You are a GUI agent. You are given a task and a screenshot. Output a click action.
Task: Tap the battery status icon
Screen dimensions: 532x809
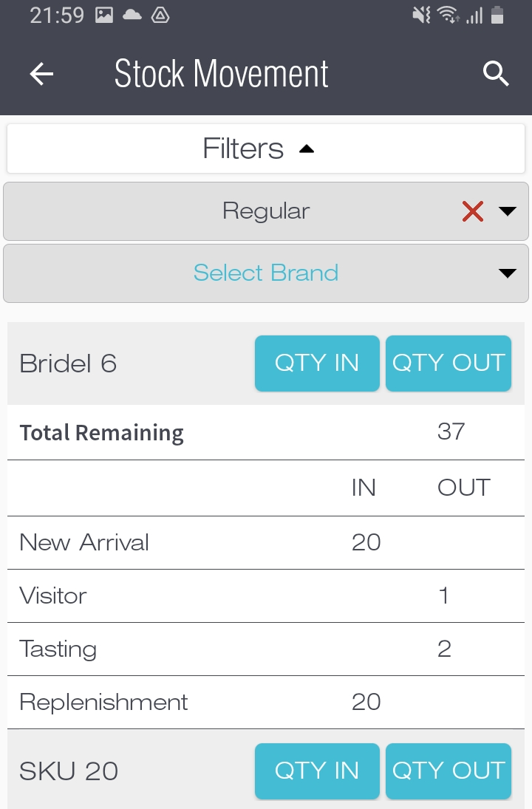pos(497,16)
